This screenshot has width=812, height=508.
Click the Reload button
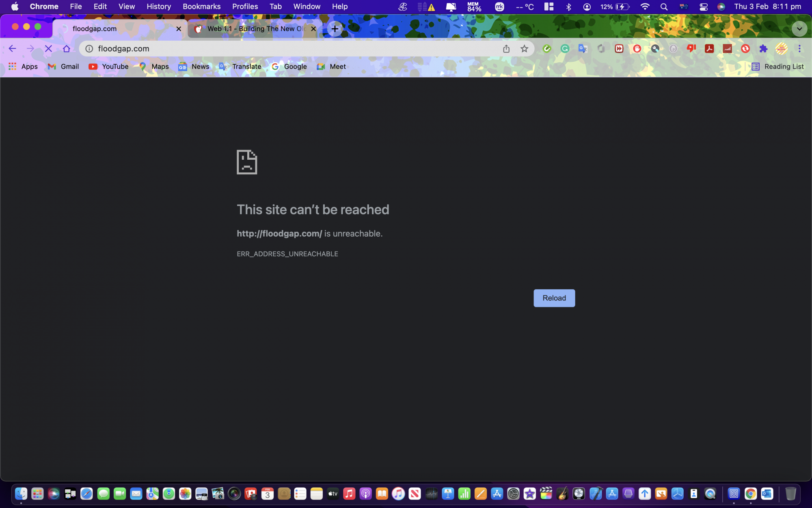[x=554, y=298]
